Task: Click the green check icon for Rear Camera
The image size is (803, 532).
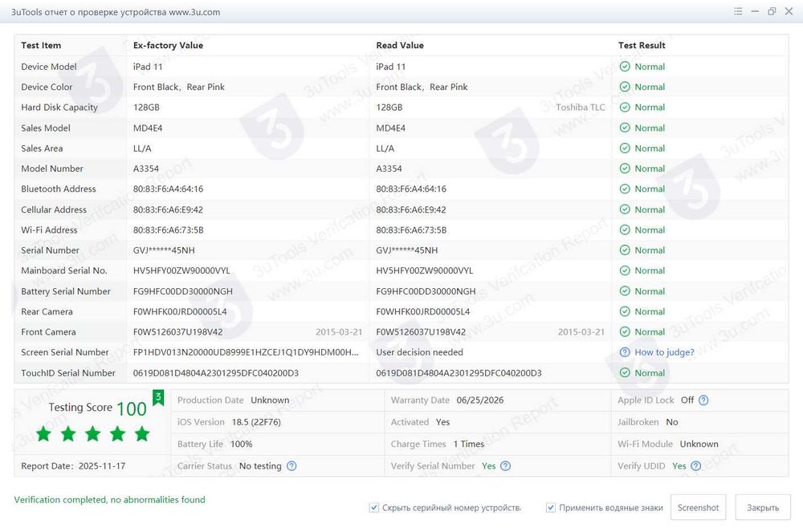Action: (625, 311)
